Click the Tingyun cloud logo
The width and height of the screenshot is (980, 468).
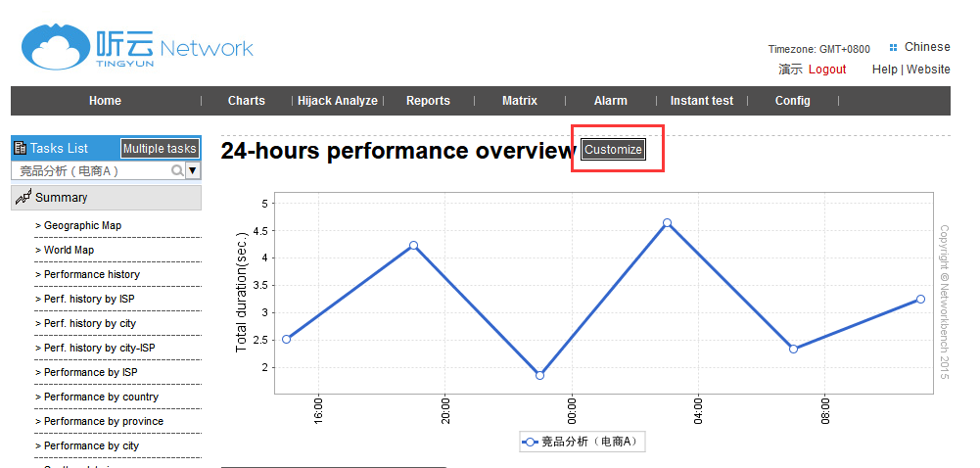tap(56, 49)
